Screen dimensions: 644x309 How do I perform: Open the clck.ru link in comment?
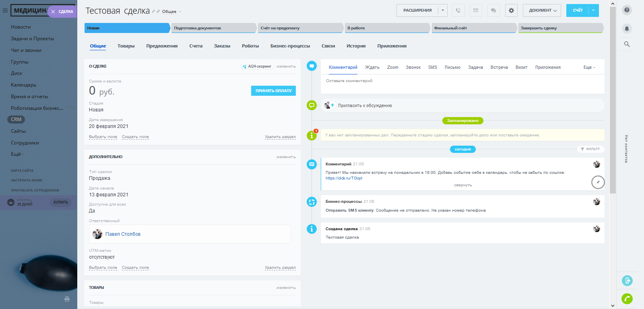pos(344,178)
